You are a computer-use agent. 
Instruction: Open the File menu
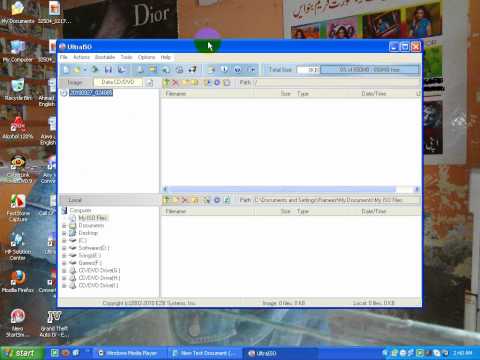click(x=64, y=57)
